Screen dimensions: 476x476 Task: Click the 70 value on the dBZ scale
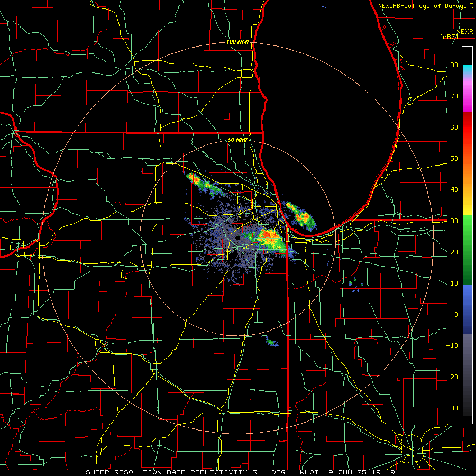click(454, 96)
